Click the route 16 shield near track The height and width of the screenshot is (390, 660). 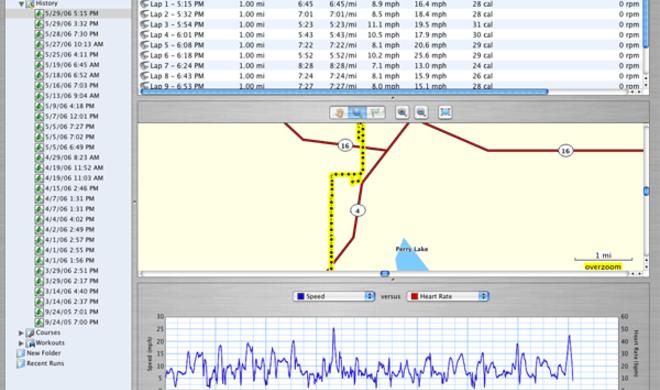[345, 146]
